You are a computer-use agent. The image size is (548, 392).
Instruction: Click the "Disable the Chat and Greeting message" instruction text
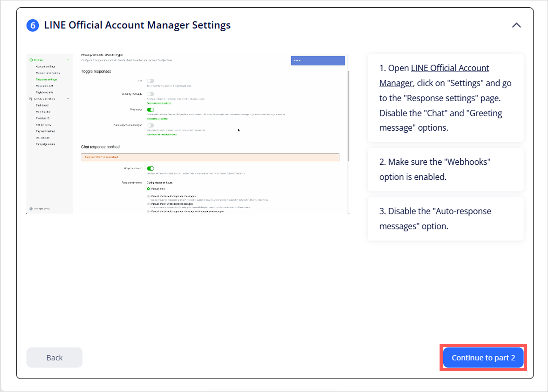441,120
